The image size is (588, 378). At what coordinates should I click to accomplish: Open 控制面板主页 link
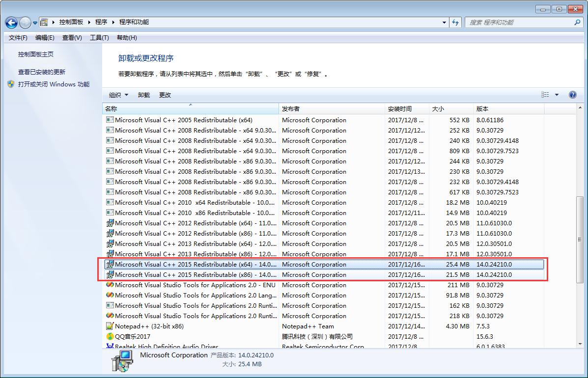point(36,54)
